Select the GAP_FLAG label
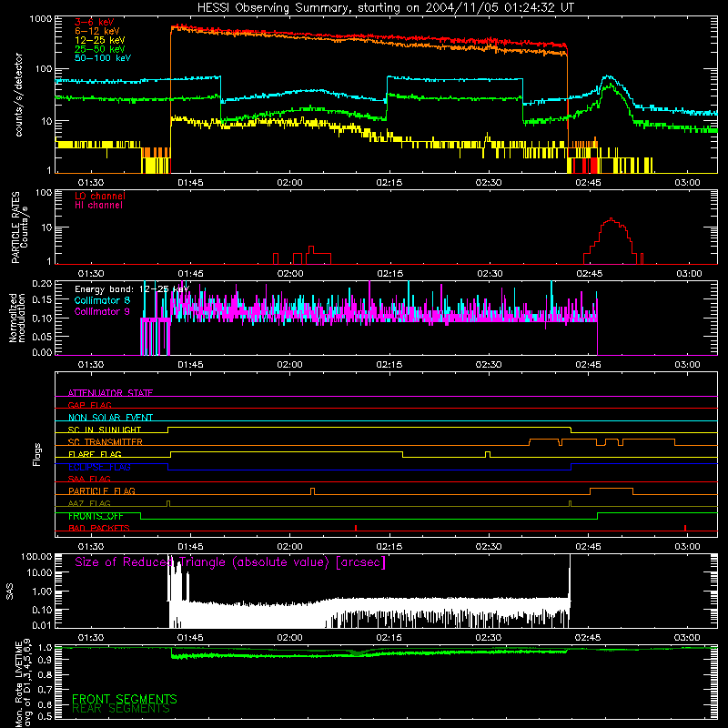Viewport: 728px width, 728px height. [89, 405]
